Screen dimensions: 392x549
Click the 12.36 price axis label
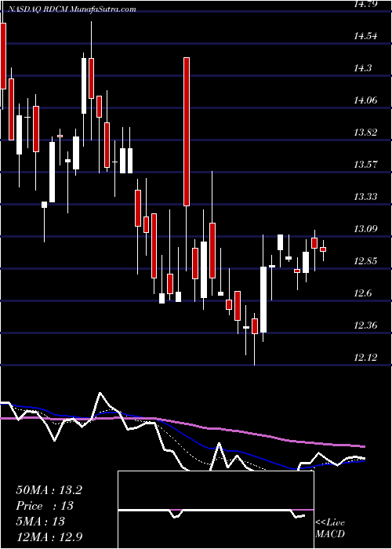(x=366, y=325)
